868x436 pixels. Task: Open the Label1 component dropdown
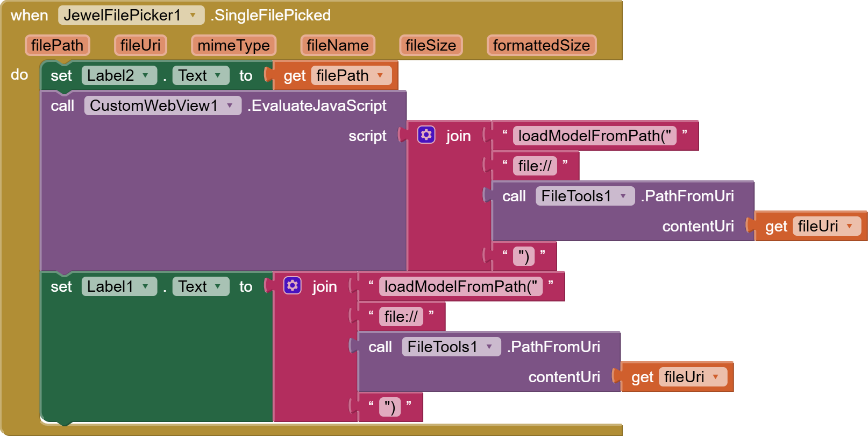[145, 286]
